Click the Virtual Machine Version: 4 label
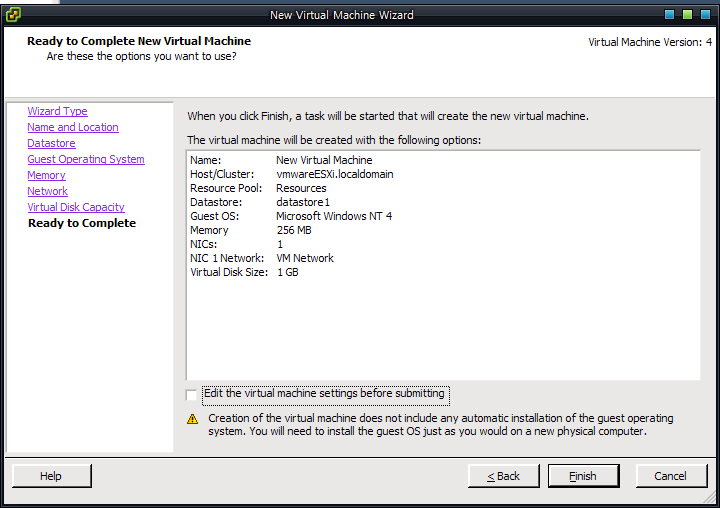Viewport: 720px width, 508px height. coord(650,42)
